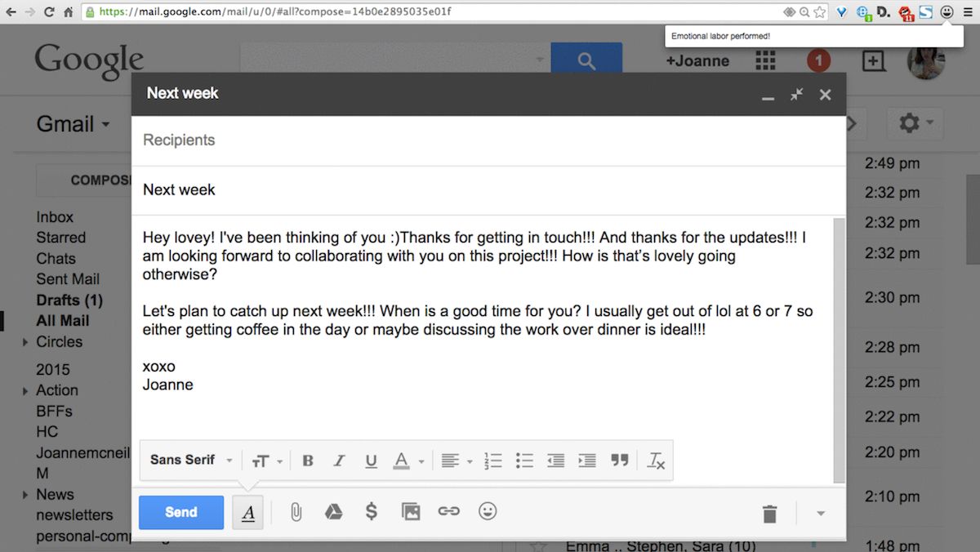The width and height of the screenshot is (980, 552).
Task: Open the Sans Serif font dropdown
Action: click(x=191, y=460)
